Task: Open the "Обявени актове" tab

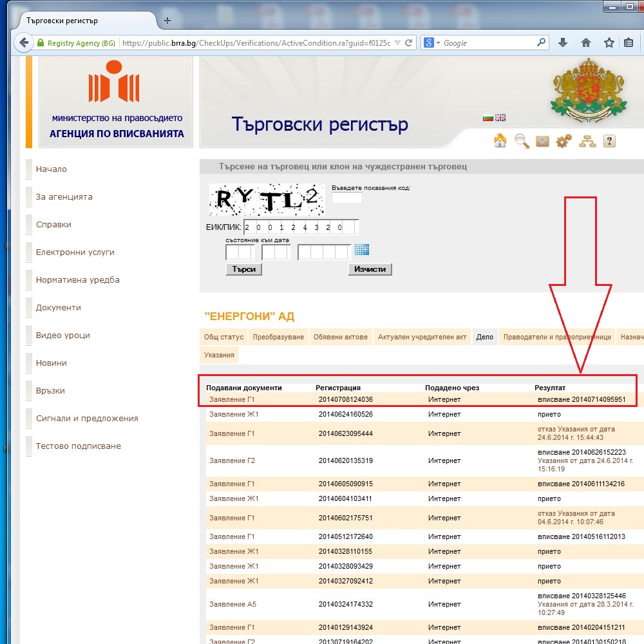Action: point(341,337)
